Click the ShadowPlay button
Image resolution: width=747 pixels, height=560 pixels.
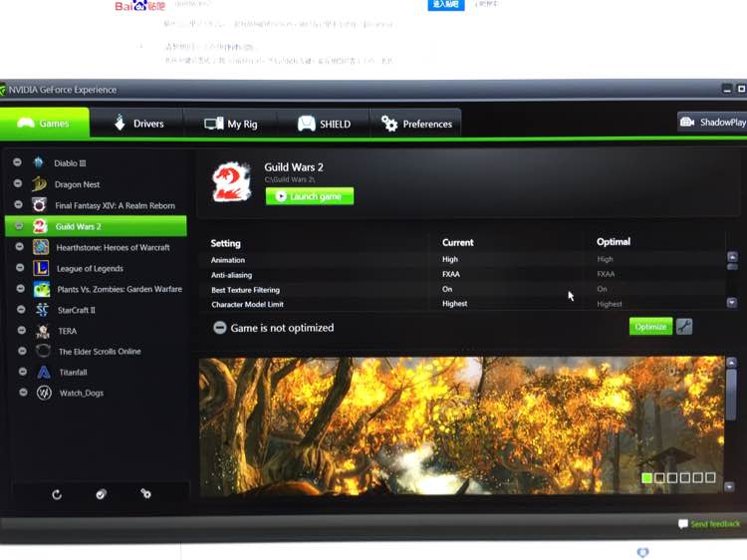coord(712,122)
